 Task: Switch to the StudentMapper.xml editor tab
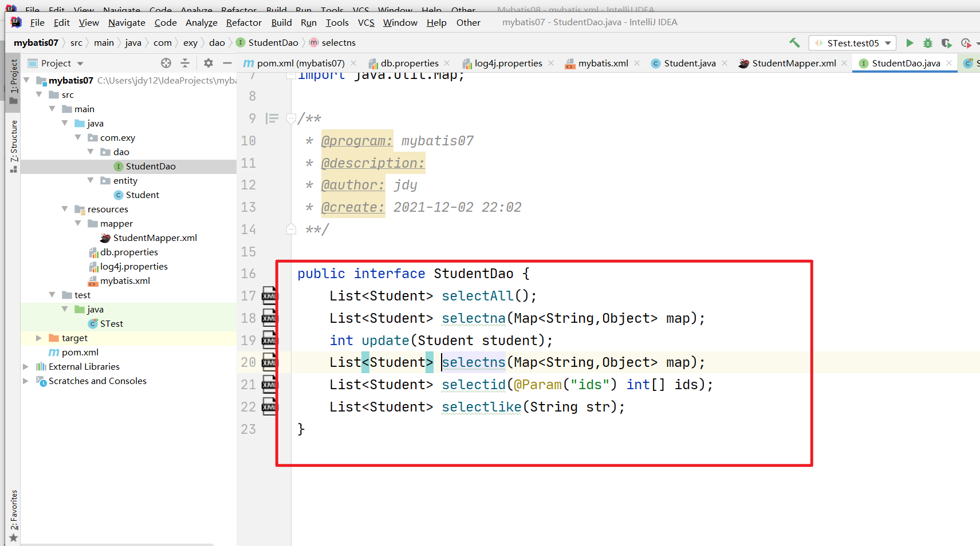793,63
